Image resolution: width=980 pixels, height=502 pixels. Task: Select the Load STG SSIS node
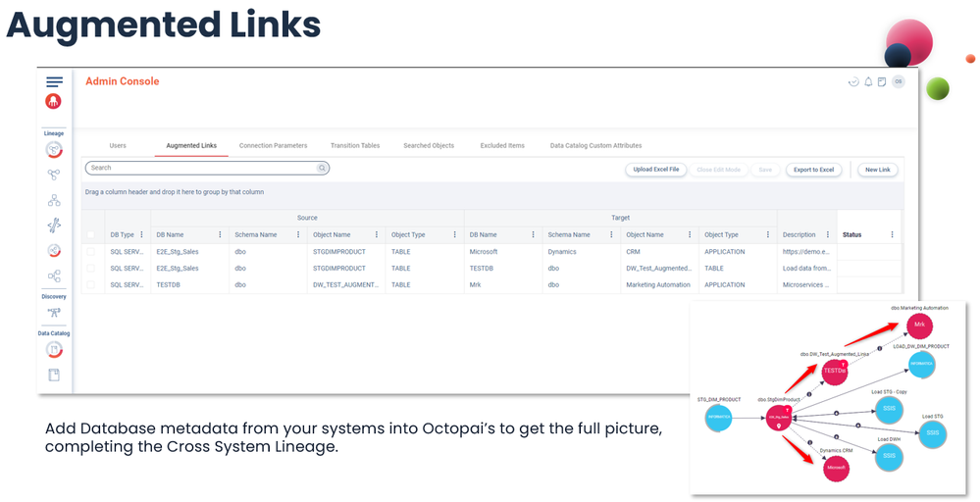pos(933,433)
